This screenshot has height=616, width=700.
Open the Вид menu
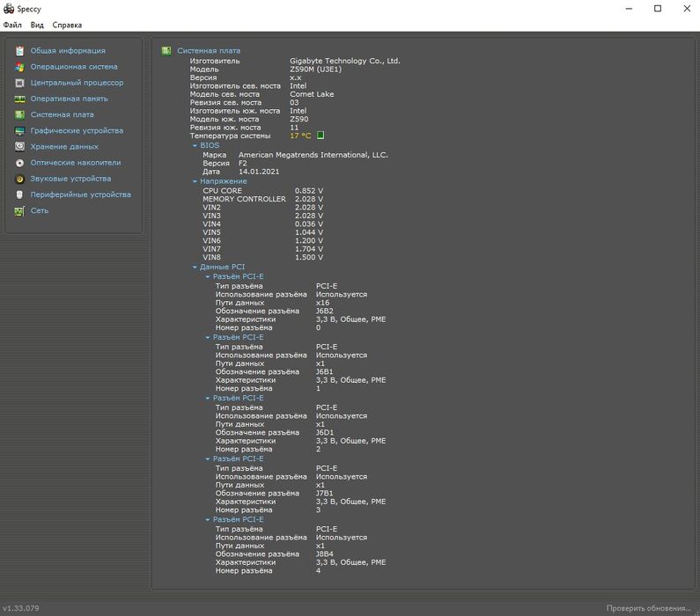(37, 25)
